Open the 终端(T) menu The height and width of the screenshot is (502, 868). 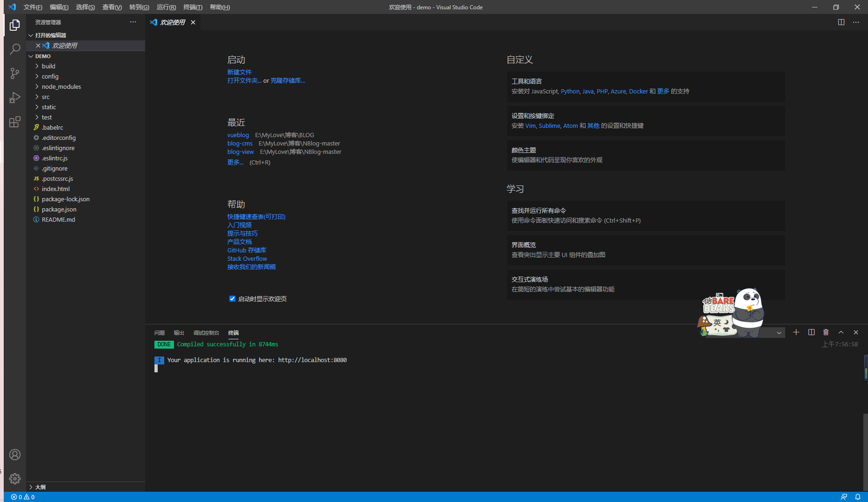point(193,7)
